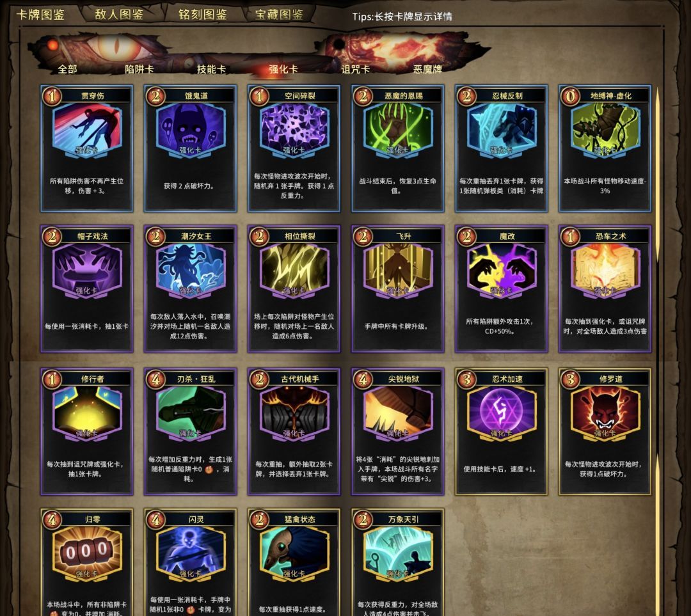
Task: Select the 恶魔牌 filter
Action: (427, 69)
